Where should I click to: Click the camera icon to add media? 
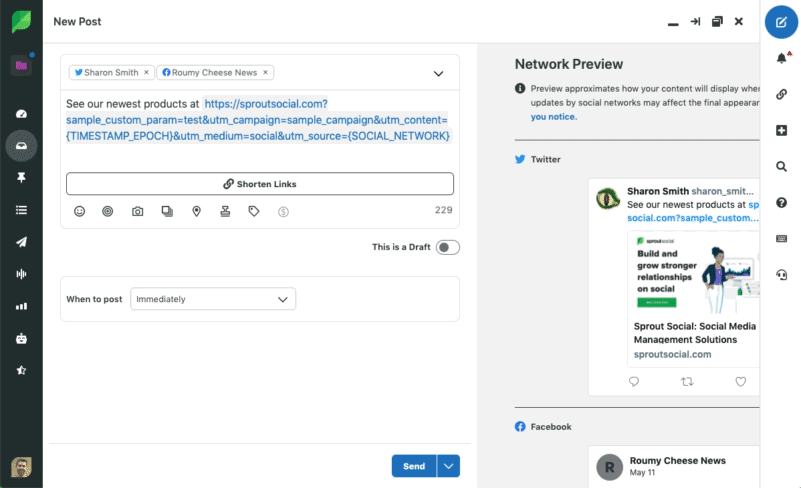pos(138,211)
